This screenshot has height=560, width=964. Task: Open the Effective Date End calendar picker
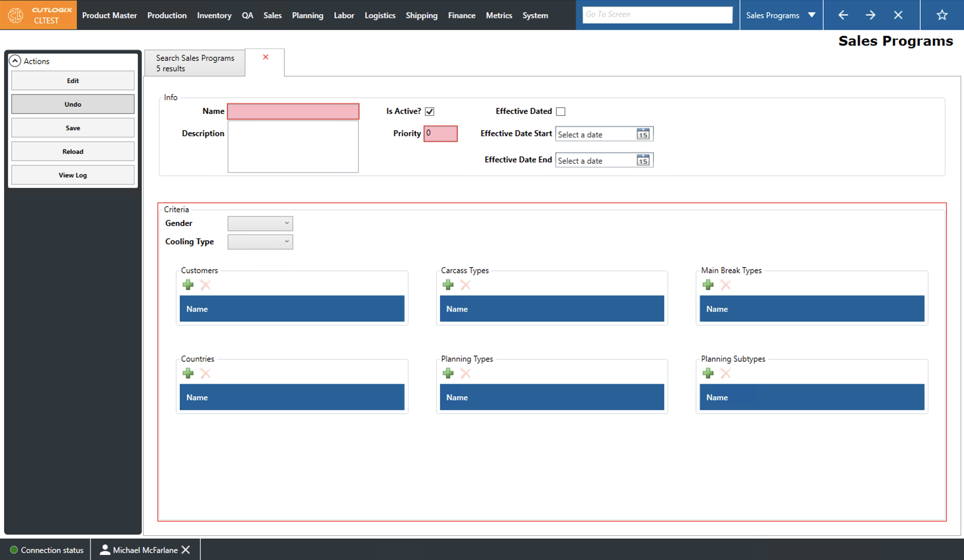[643, 160]
